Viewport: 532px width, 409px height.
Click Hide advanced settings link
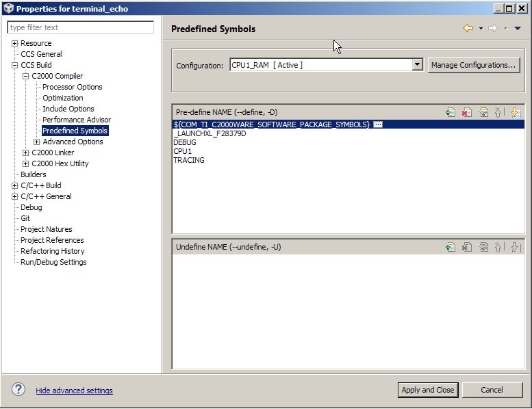(x=74, y=391)
